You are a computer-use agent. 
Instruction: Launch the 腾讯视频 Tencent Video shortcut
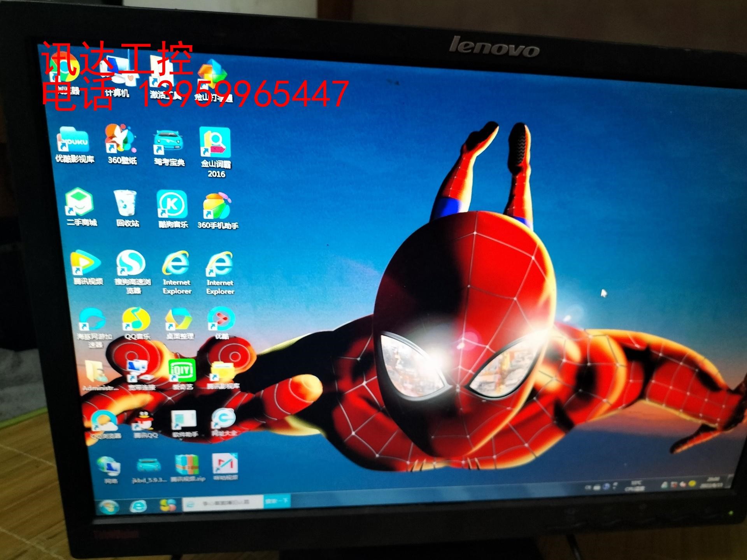(x=87, y=268)
